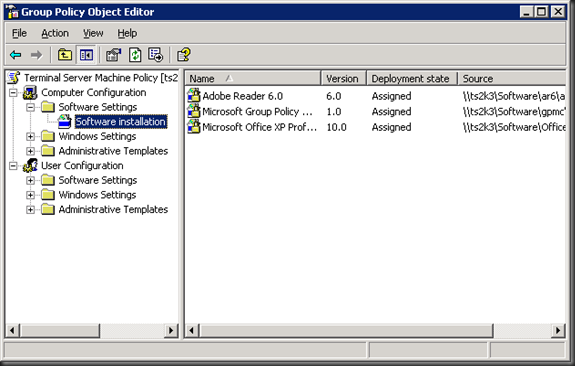Image resolution: width=575 pixels, height=366 pixels.
Task: Click the Up one level folder icon
Action: 65,55
